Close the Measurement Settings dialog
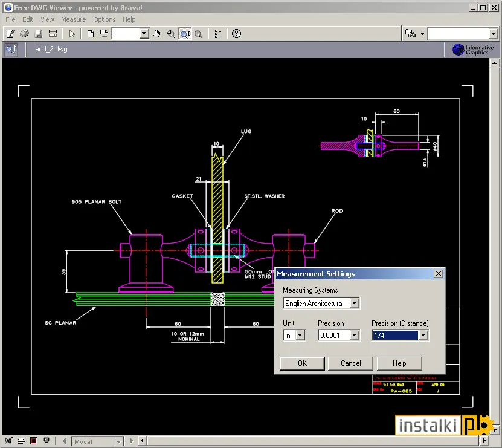The width and height of the screenshot is (502, 448). click(x=439, y=274)
